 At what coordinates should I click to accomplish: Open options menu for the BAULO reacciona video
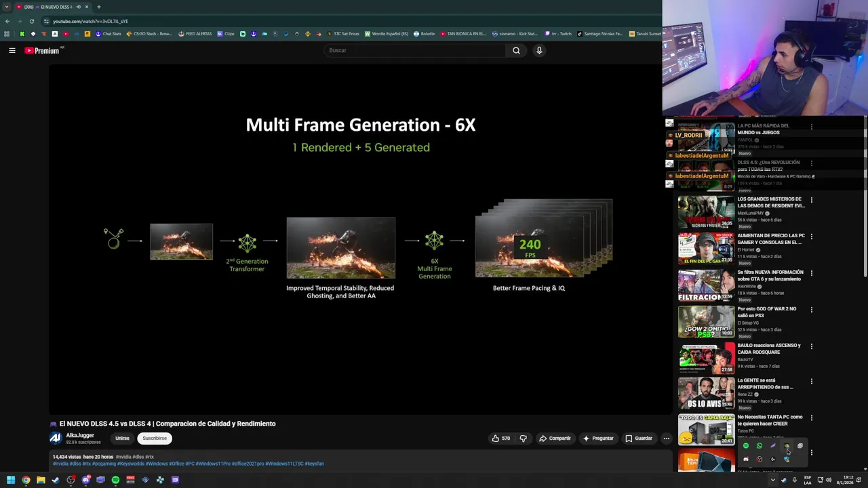pyautogui.click(x=811, y=346)
